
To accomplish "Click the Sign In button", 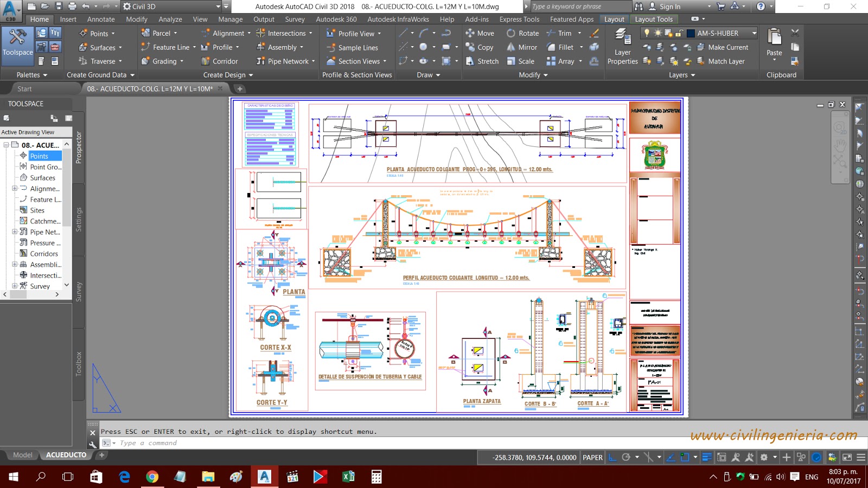I will coord(669,7).
